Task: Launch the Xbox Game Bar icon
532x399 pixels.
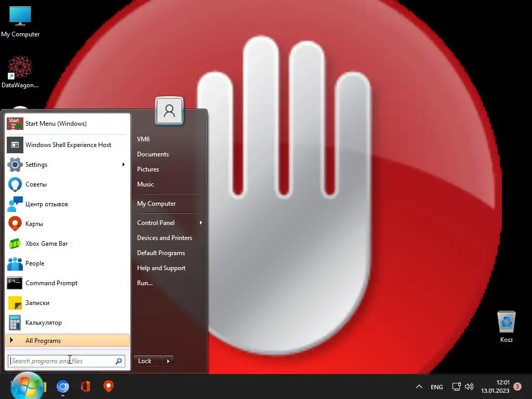Action: [15, 244]
